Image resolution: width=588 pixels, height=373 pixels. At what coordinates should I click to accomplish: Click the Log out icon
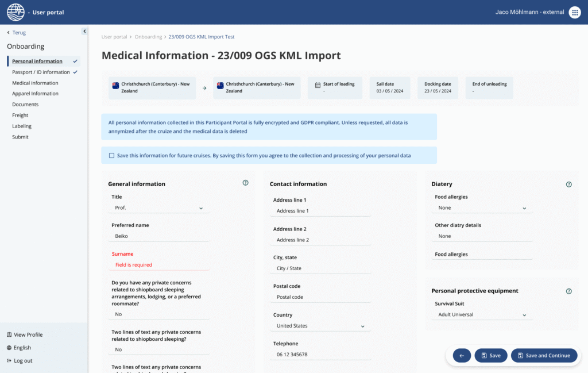[8, 360]
